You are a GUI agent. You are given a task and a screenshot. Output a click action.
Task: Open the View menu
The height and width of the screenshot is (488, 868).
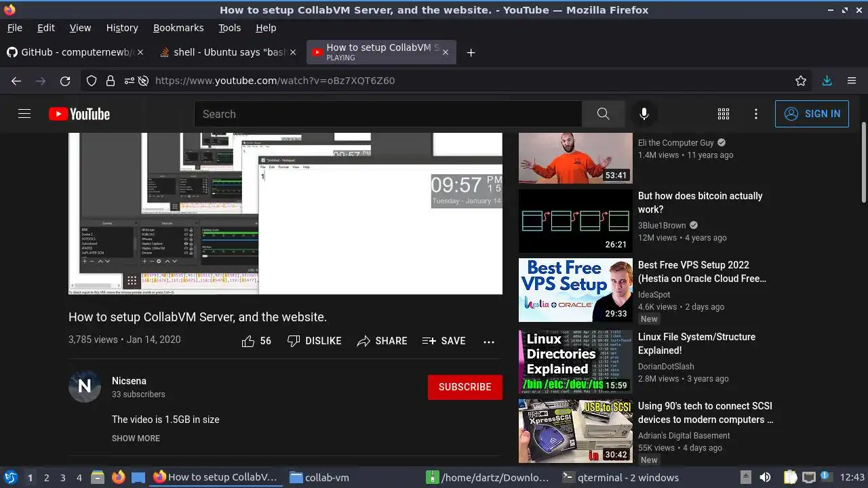[80, 28]
